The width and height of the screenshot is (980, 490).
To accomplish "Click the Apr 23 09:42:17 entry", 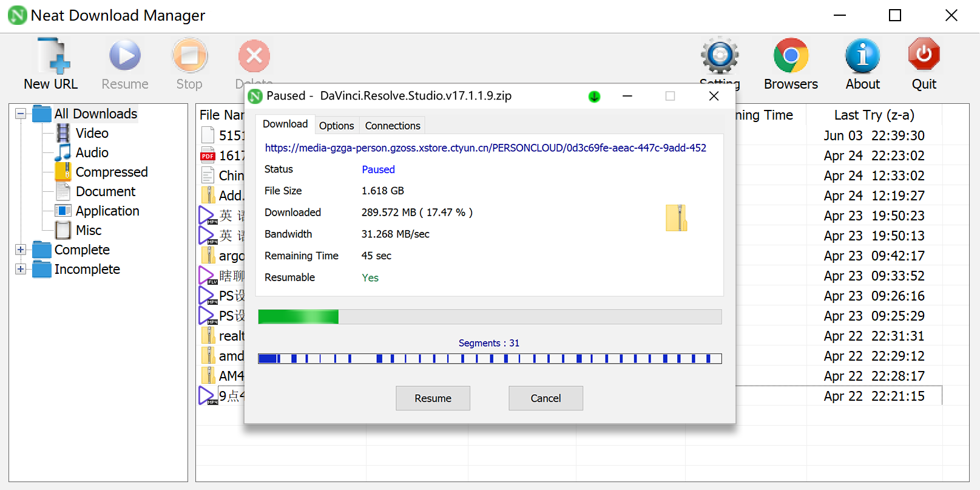I will [x=874, y=256].
